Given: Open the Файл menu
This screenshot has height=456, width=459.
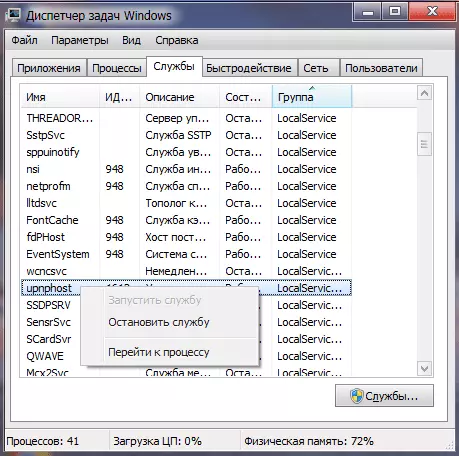Looking at the screenshot, I should (24, 40).
